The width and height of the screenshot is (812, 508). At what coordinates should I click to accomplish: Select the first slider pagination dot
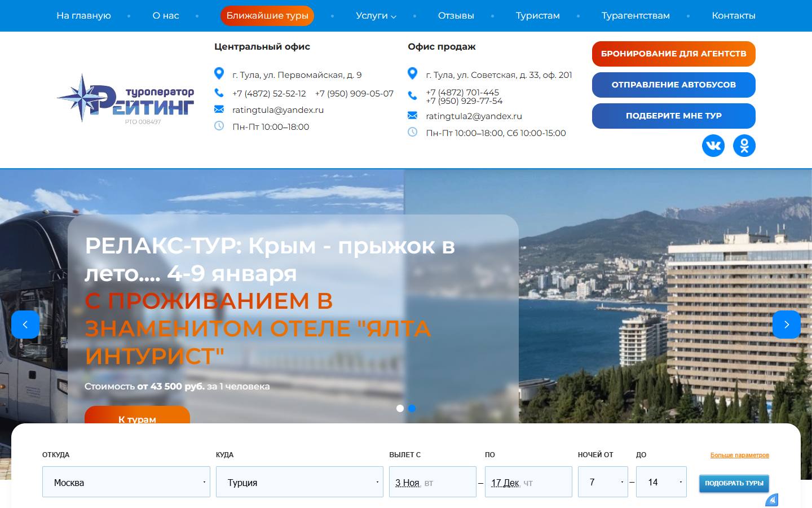tap(400, 409)
